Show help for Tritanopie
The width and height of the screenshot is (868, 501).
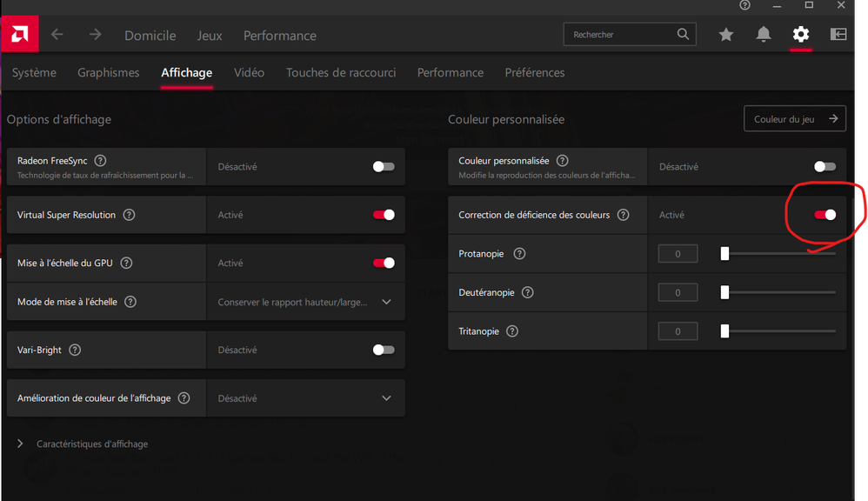[x=512, y=331]
